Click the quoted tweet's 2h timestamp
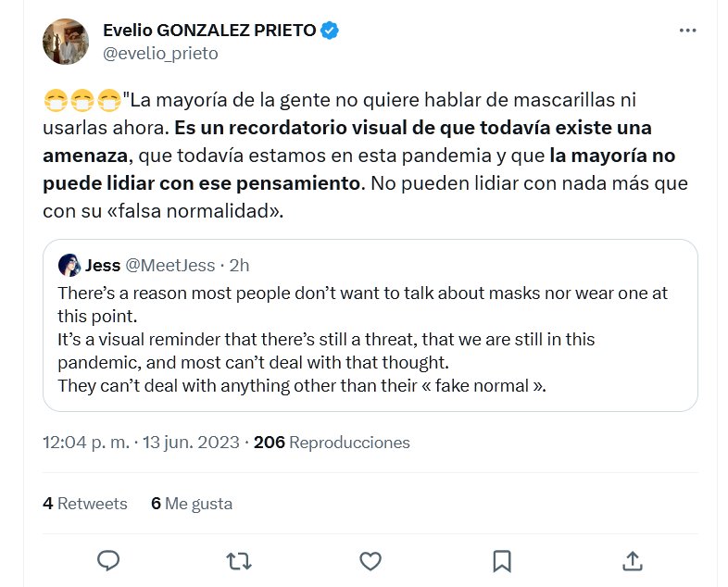728x587 pixels. coord(239,266)
